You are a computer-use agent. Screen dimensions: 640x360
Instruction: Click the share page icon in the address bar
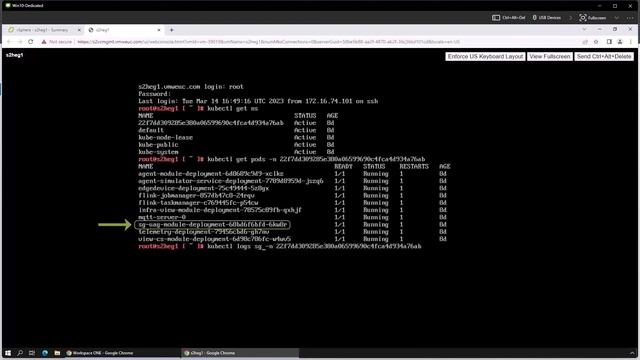tap(585, 42)
